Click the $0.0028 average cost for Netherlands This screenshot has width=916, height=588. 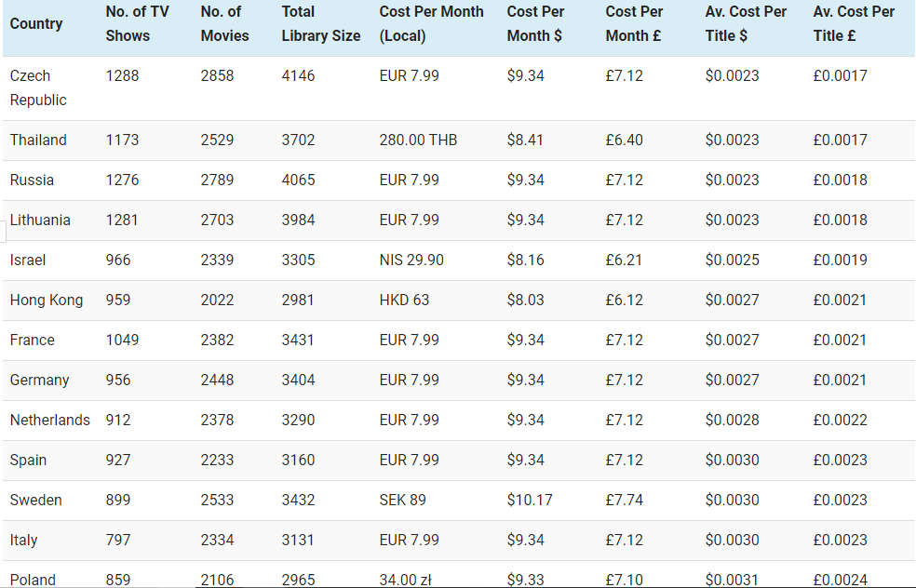click(733, 420)
